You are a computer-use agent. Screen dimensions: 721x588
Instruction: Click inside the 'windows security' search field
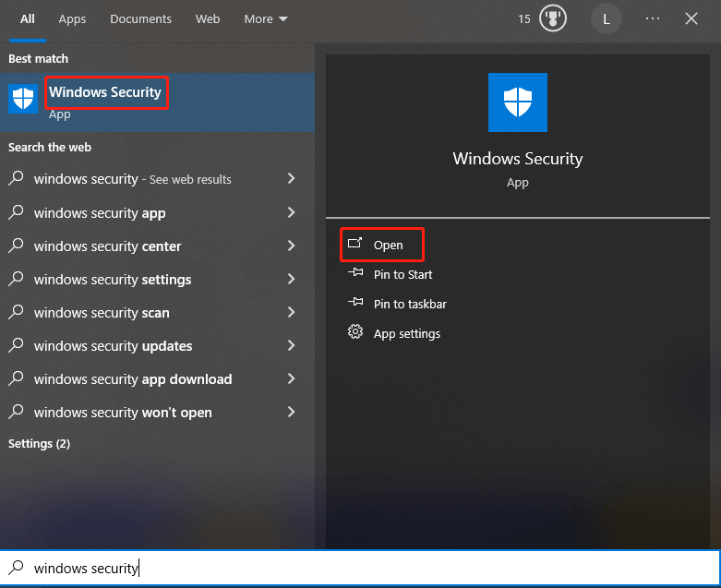click(360, 568)
